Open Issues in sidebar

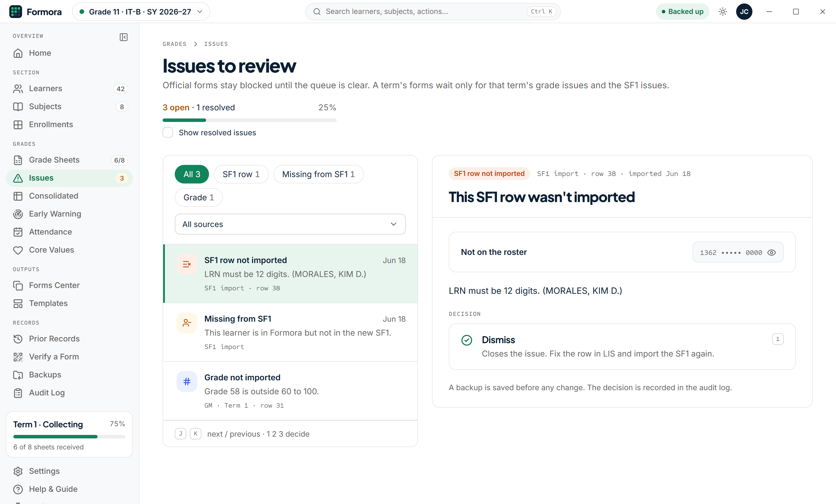tap(69, 178)
